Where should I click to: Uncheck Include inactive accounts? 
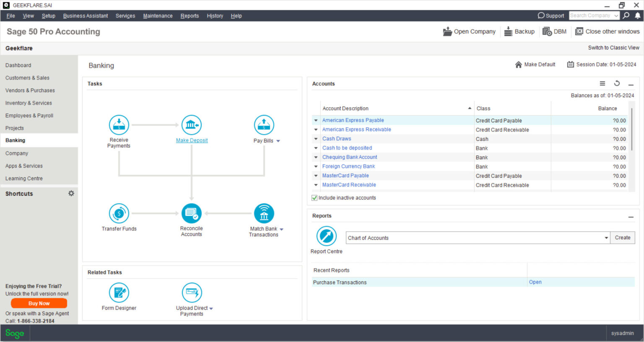pos(314,197)
